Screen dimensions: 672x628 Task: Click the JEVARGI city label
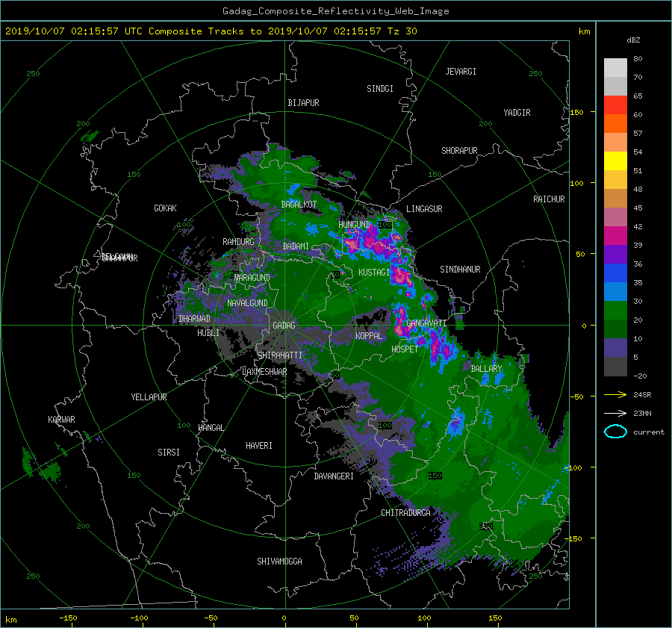[x=461, y=72]
